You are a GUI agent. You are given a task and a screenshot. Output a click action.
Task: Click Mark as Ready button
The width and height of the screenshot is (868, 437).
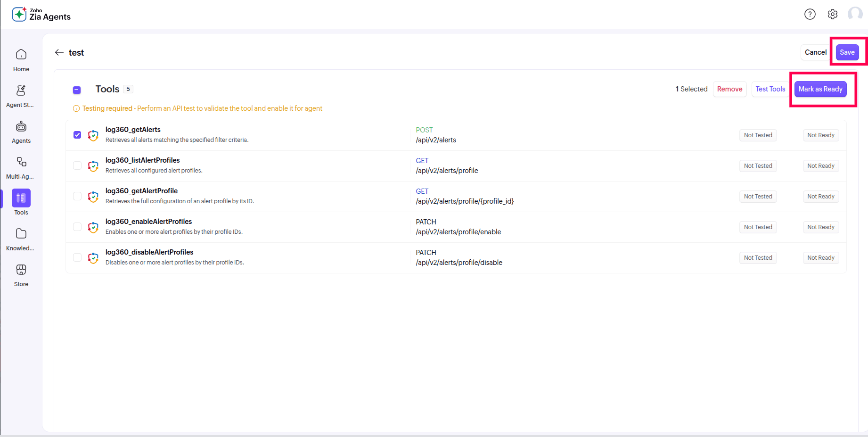pos(820,89)
